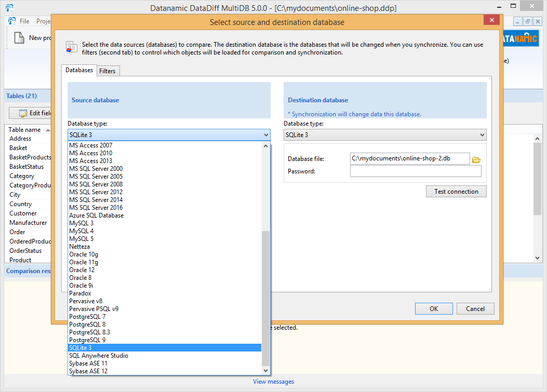The height and width of the screenshot is (392, 547).
Task: Select the Customer table row
Action: click(28, 213)
